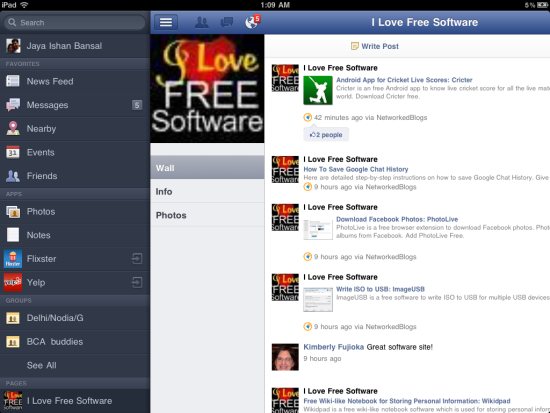550x413 pixels.
Task: Click the Cricter app thumbnail
Action: (x=318, y=90)
